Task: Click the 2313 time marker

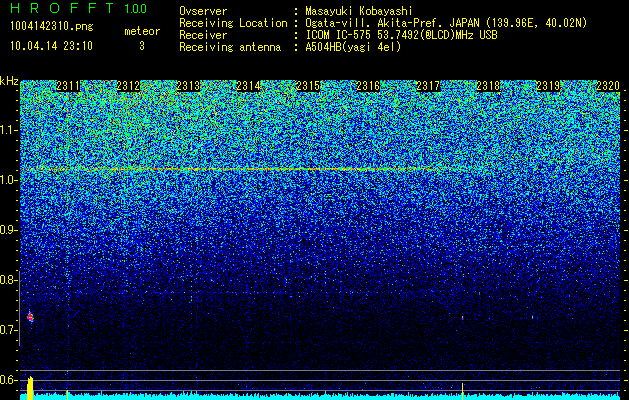Action: click(188, 86)
